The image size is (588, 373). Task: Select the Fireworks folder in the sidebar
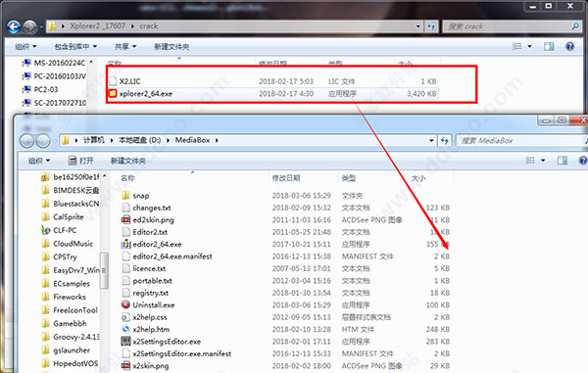point(64,297)
